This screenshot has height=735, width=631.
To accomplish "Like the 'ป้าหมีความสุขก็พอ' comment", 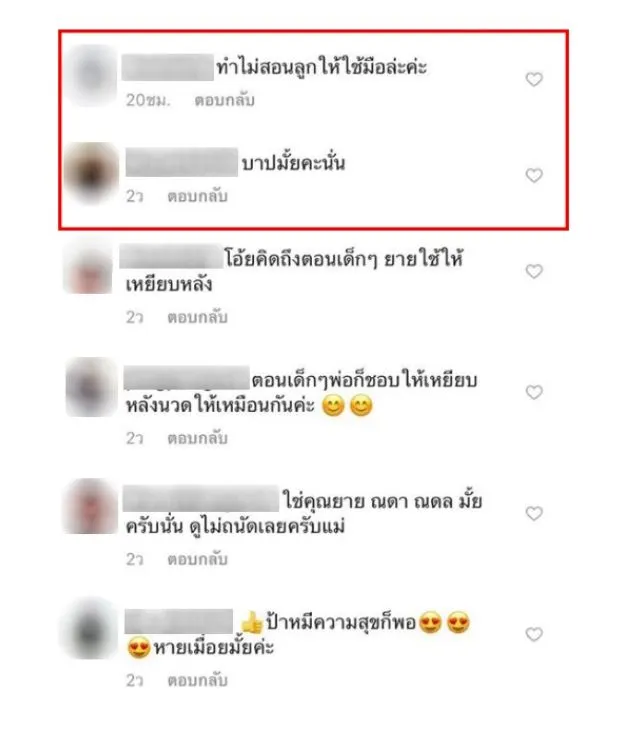I will tap(533, 634).
